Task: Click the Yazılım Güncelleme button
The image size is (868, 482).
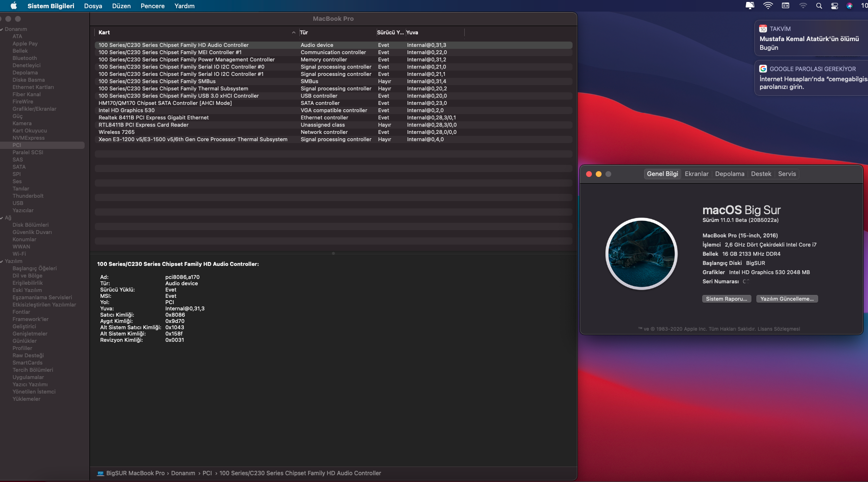Action: click(x=786, y=299)
